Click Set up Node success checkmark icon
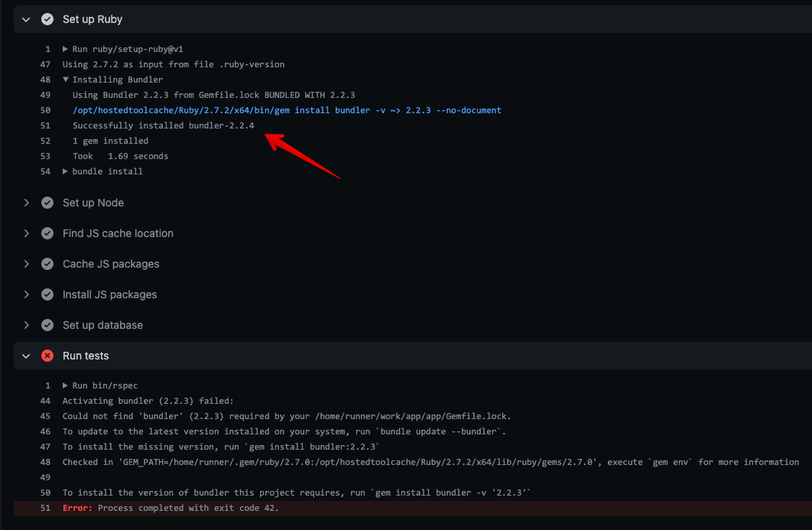Viewport: 812px width, 530px height. point(47,203)
